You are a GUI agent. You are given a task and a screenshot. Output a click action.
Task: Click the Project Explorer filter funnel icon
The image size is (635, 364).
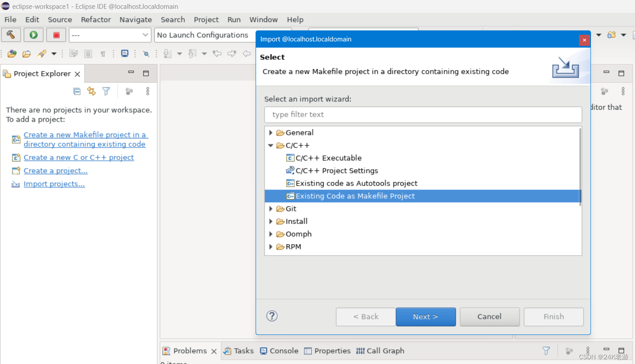[106, 91]
